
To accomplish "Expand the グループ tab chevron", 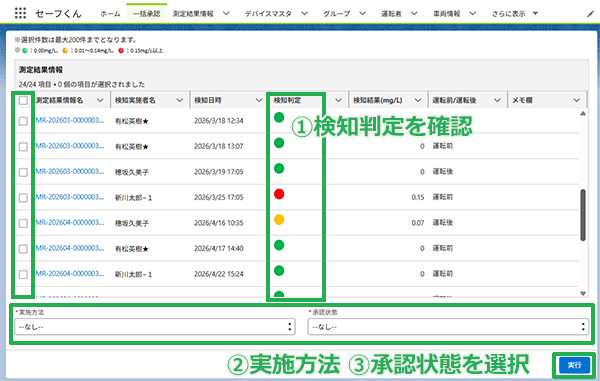I will (362, 13).
